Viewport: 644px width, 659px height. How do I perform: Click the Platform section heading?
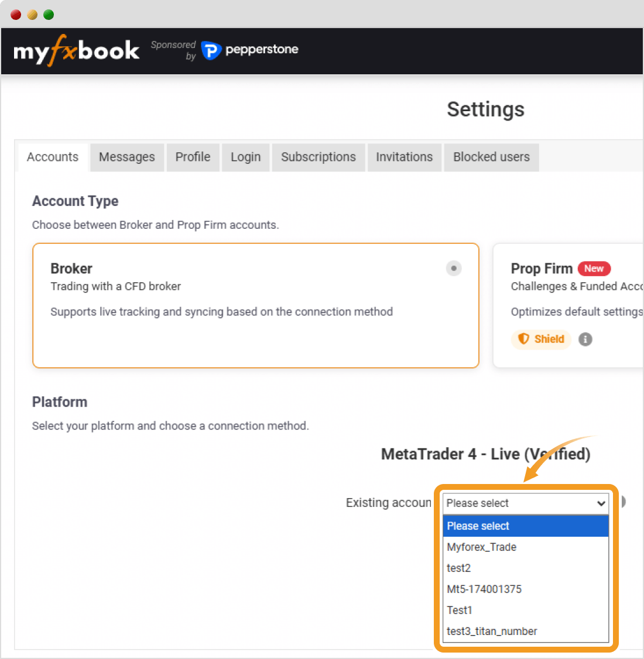click(60, 402)
